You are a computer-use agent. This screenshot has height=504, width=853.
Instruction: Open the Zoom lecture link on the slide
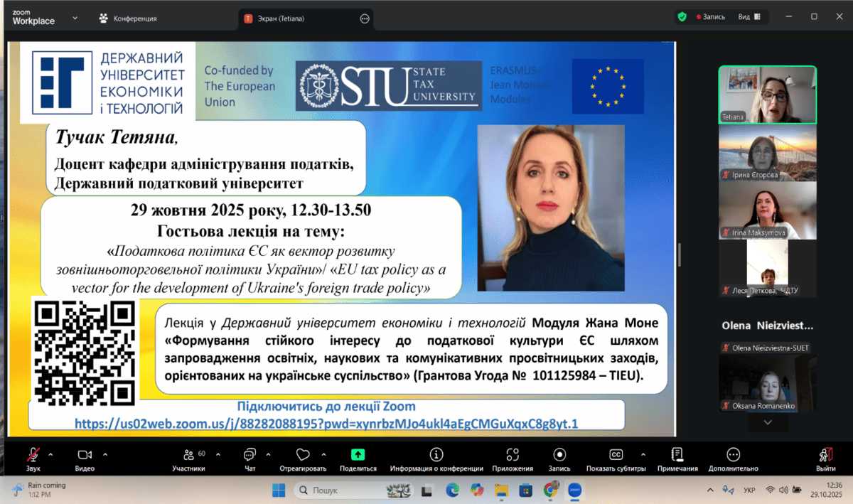coord(326,424)
